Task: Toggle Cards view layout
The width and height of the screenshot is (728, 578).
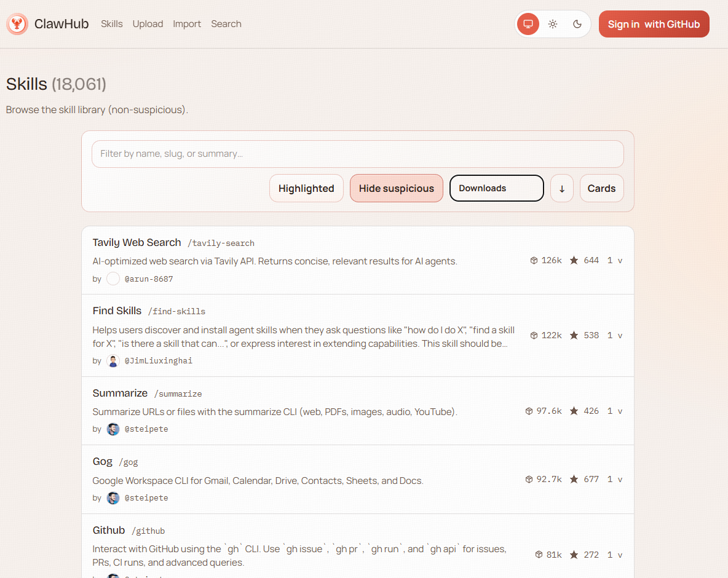Action: tap(601, 188)
